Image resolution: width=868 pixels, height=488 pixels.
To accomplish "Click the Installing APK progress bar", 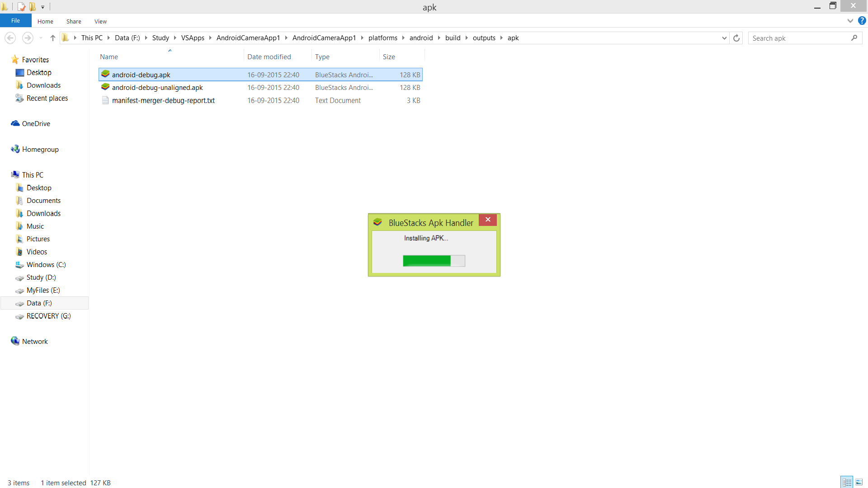I will [434, 261].
